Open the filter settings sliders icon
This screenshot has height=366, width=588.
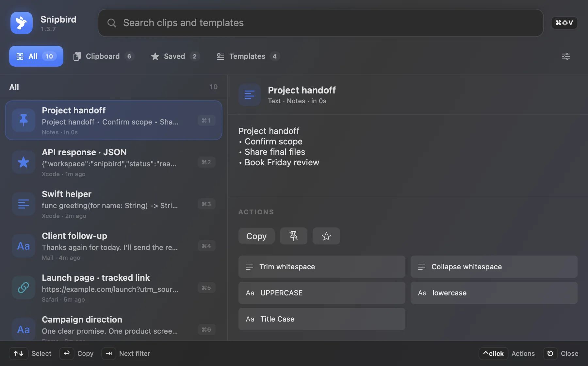coord(566,56)
